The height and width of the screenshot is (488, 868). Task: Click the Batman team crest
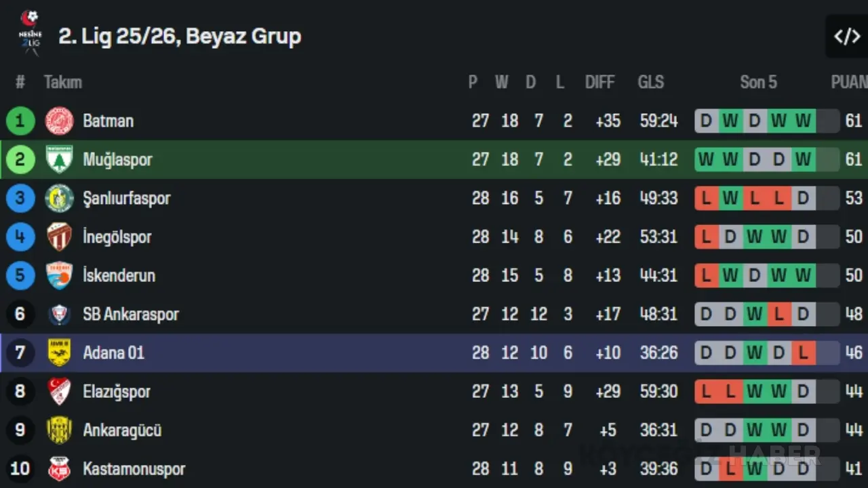59,121
